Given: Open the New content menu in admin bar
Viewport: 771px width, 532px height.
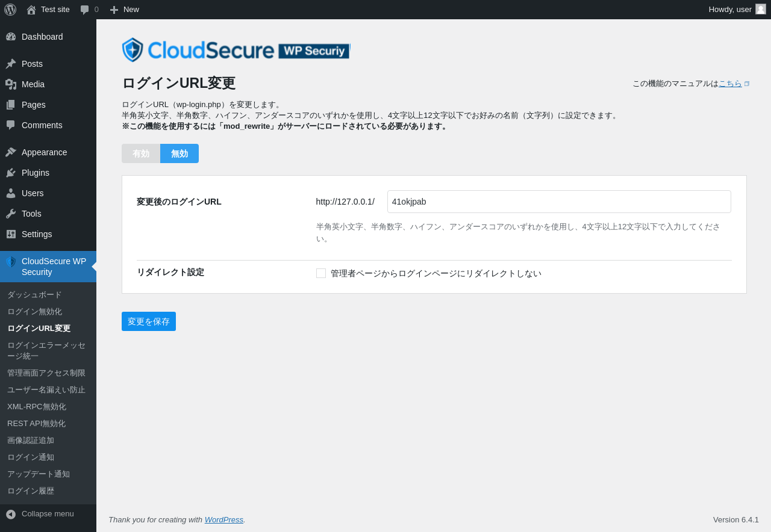Looking at the screenshot, I should pos(125,10).
